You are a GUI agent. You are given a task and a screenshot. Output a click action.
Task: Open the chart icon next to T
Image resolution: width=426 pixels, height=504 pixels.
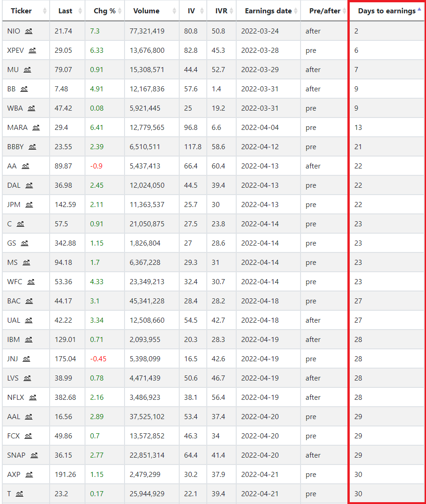coord(19,494)
